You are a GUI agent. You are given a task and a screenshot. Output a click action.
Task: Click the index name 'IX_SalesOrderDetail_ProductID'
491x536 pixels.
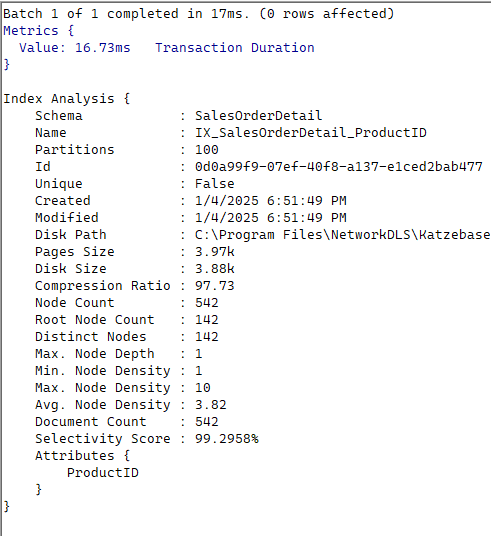point(310,133)
